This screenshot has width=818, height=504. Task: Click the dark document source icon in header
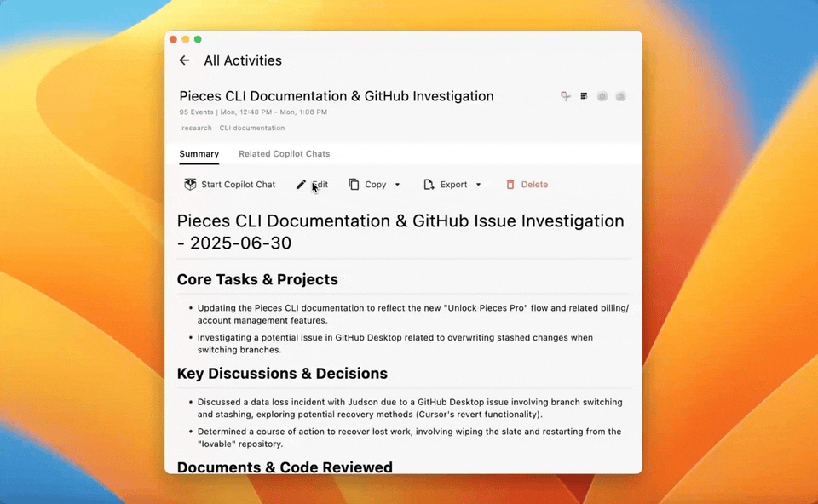pos(584,96)
